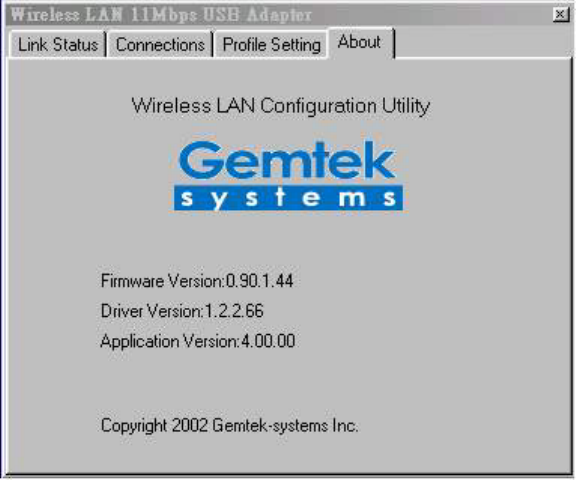576x480 pixels.
Task: Click the application number 4.00.00
Action: 268,341
